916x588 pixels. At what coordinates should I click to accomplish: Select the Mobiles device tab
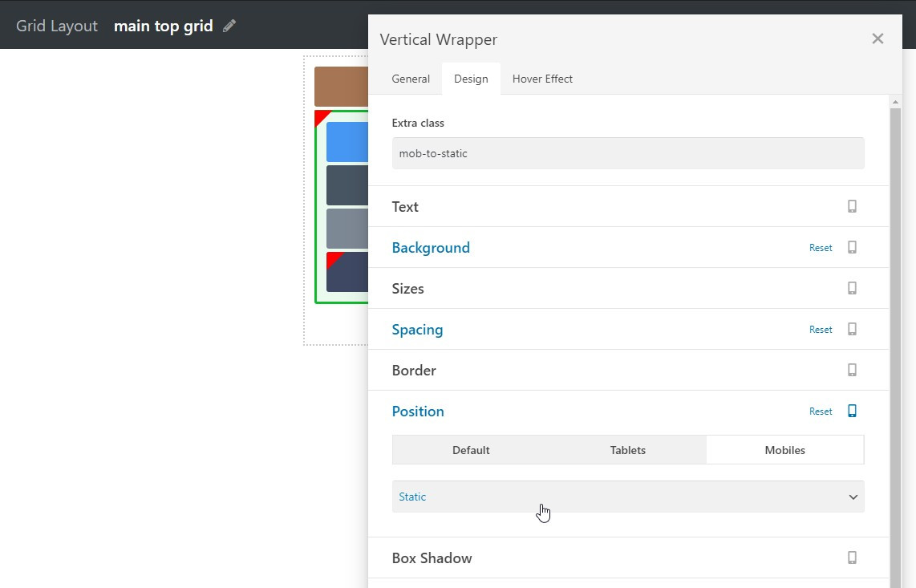click(785, 450)
